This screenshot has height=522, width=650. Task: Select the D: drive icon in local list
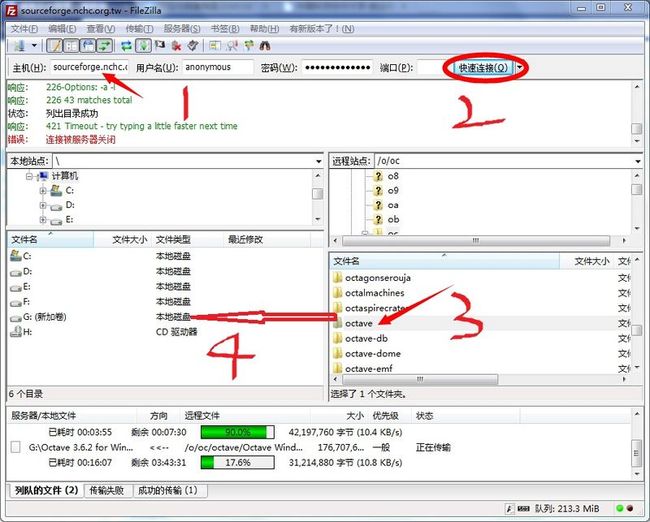pos(16,272)
